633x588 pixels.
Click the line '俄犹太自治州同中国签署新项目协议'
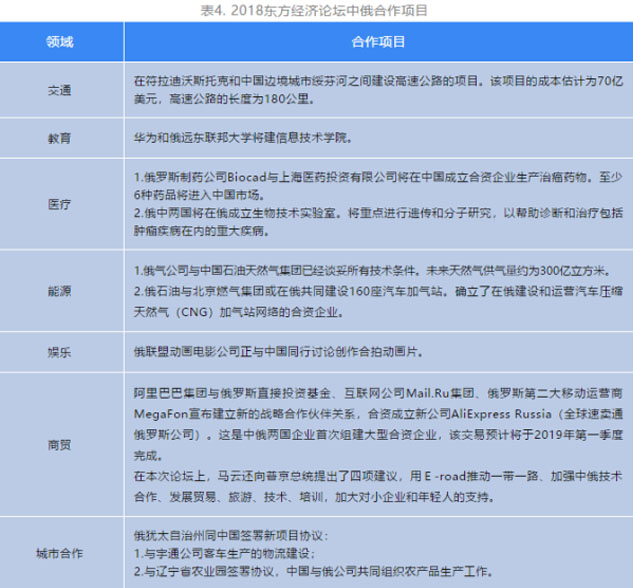point(231,536)
